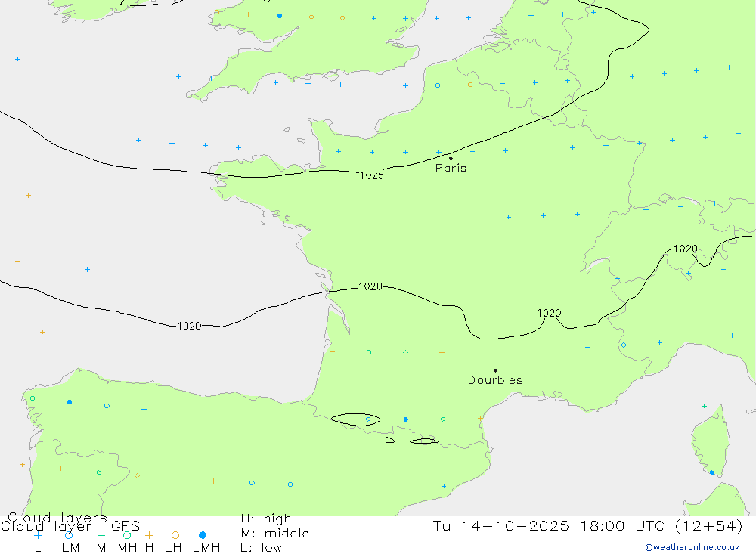Click the LMH legend label text
Image resolution: width=756 pixels, height=554 pixels.
pyautogui.click(x=206, y=548)
